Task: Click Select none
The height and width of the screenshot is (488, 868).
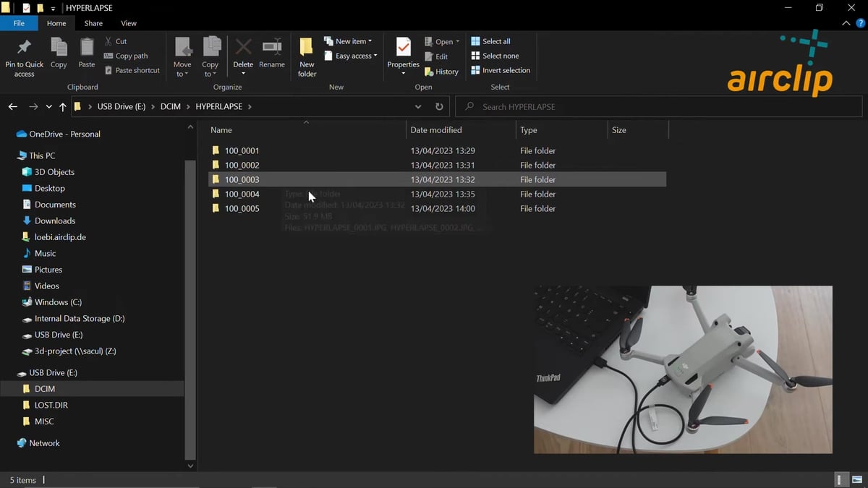Action: [x=495, y=56]
